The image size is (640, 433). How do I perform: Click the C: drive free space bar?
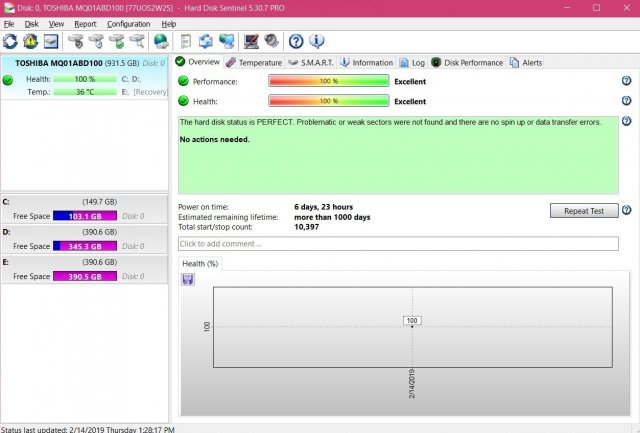[84, 216]
